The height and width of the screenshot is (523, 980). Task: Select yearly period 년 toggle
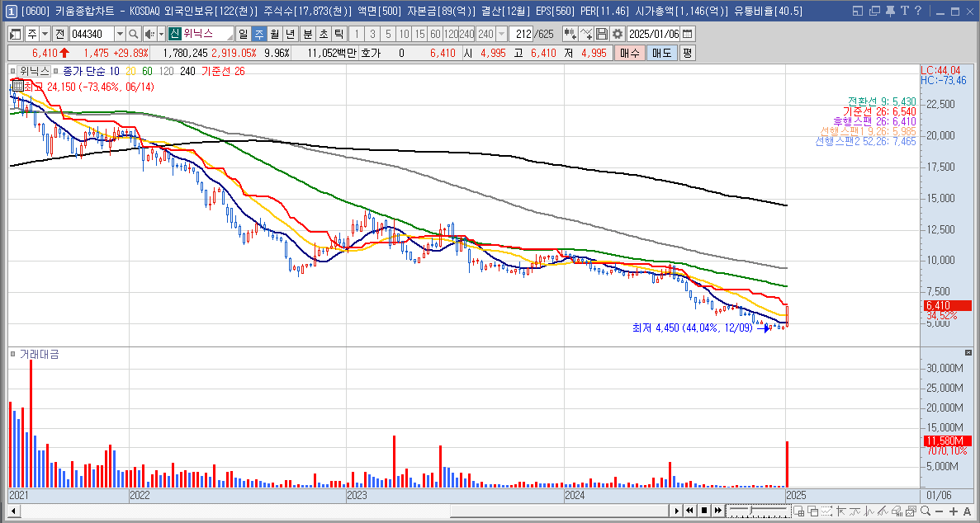pos(289,34)
